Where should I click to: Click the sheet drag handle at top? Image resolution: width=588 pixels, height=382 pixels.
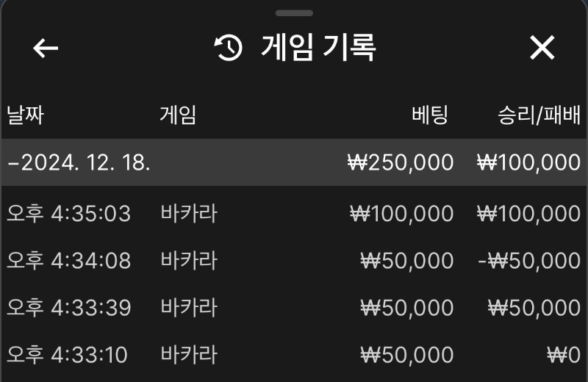[x=294, y=13]
